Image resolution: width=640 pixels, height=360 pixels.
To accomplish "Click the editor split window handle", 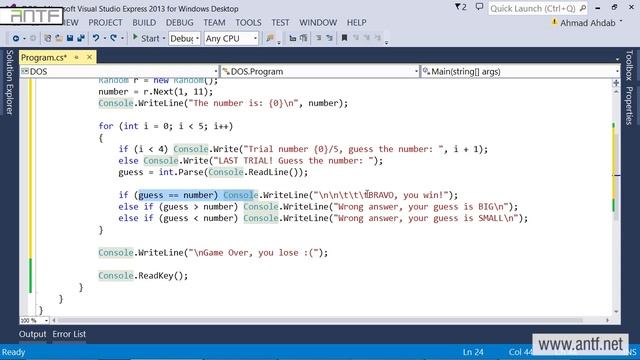I will pyautogui.click(x=616, y=83).
